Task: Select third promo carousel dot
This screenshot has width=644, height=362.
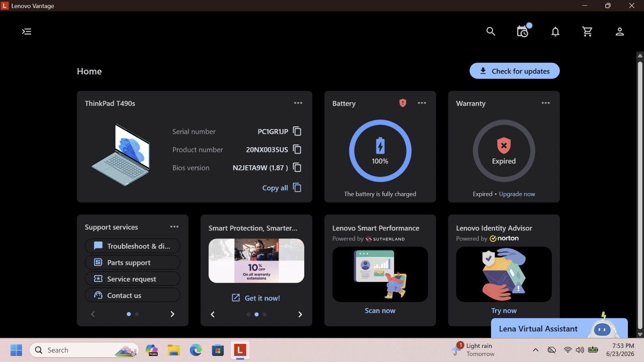Action: point(264,315)
